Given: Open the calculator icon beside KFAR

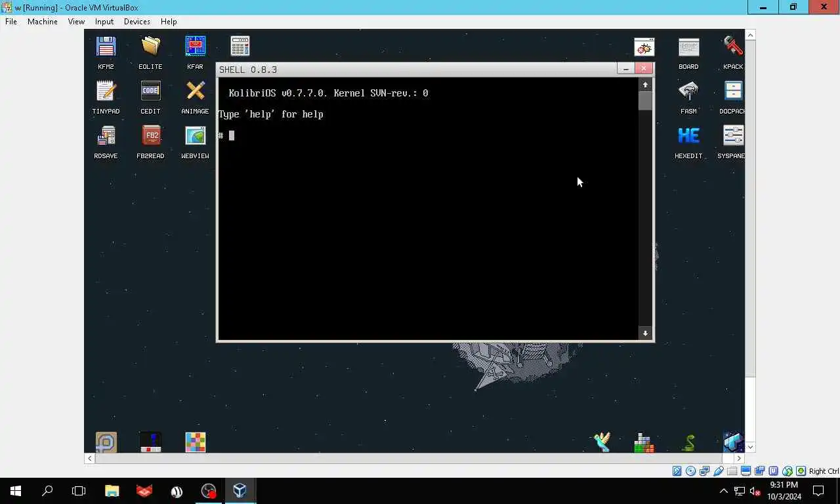Looking at the screenshot, I should (x=240, y=47).
